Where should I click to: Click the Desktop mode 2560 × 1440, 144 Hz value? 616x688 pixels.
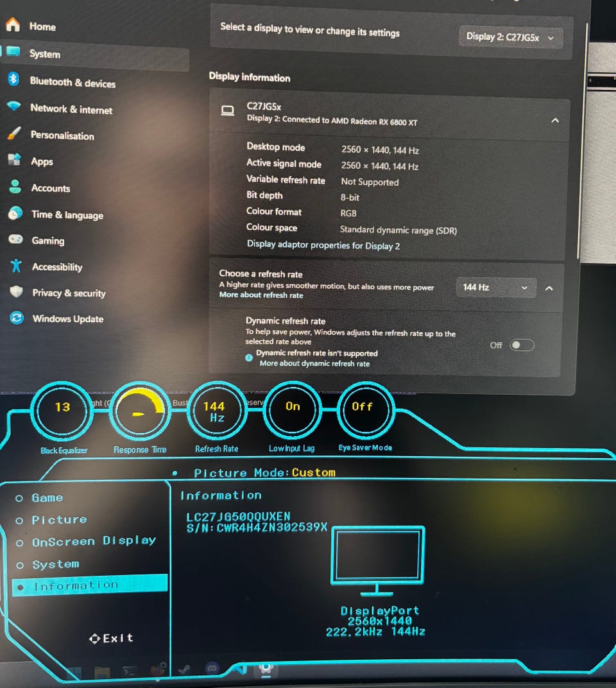click(380, 150)
